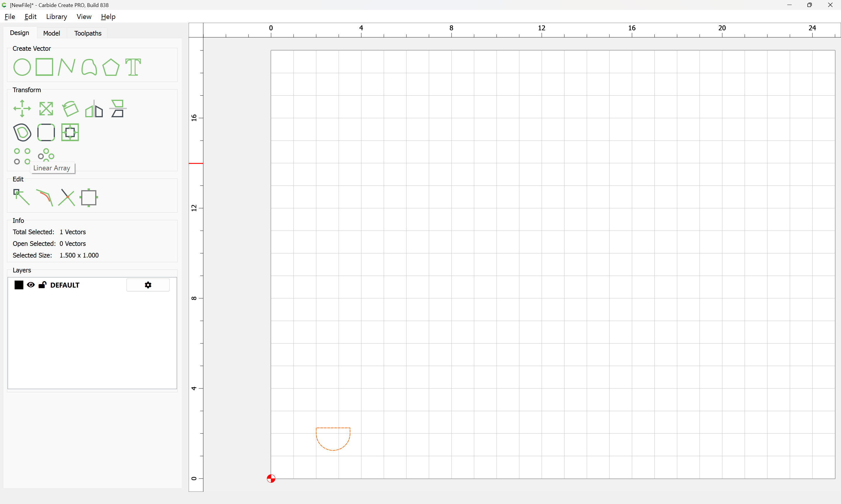
Task: Open the Scale transform tool
Action: [x=46, y=109]
